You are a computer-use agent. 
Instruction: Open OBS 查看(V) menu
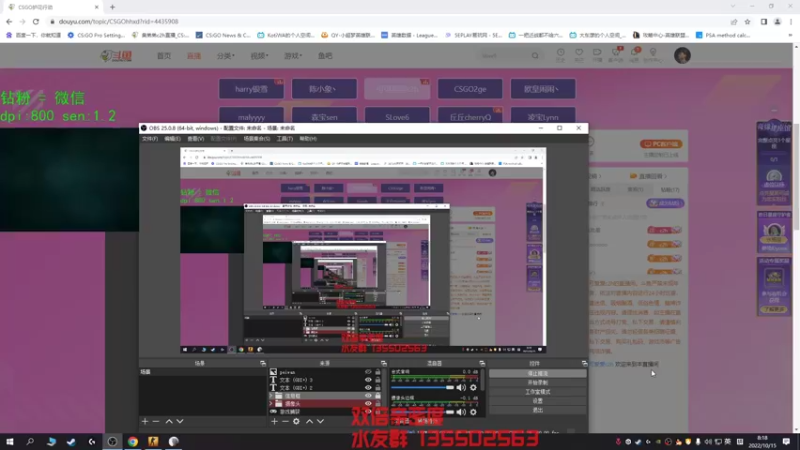tap(195, 139)
